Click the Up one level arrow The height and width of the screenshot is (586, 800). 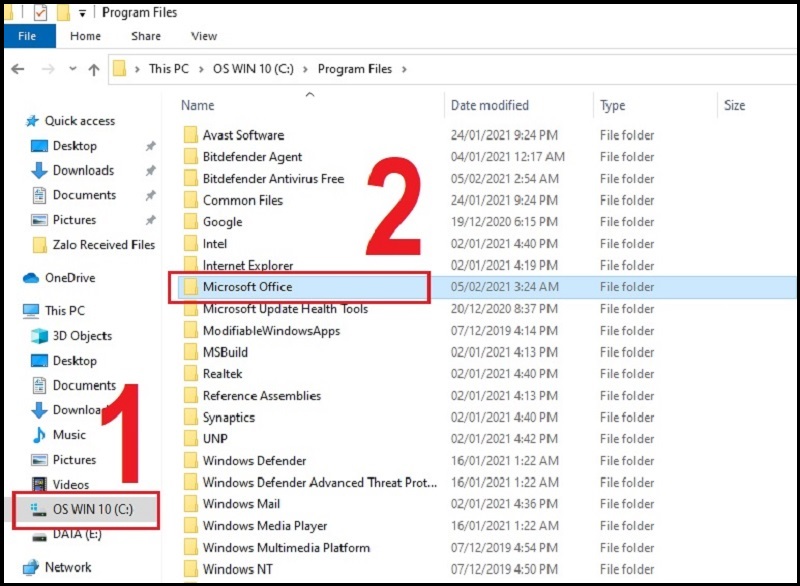click(94, 69)
